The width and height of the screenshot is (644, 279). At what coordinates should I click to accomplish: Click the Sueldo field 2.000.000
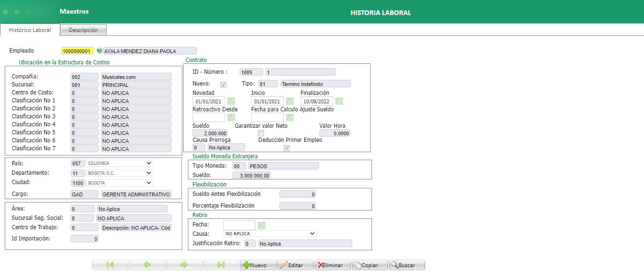[210, 133]
